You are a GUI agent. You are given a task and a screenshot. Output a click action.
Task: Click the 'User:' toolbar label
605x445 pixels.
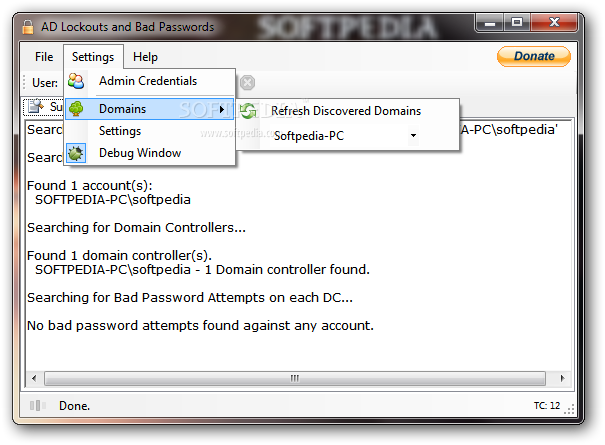[x=45, y=83]
